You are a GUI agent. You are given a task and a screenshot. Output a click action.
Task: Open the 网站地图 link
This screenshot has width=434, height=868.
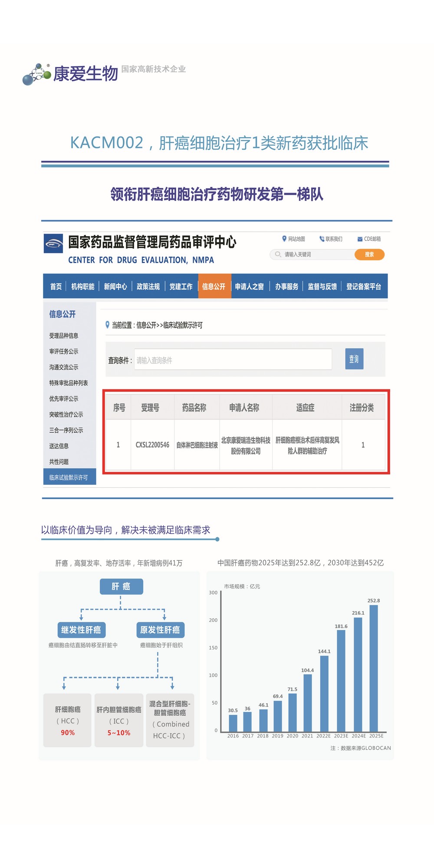[296, 239]
